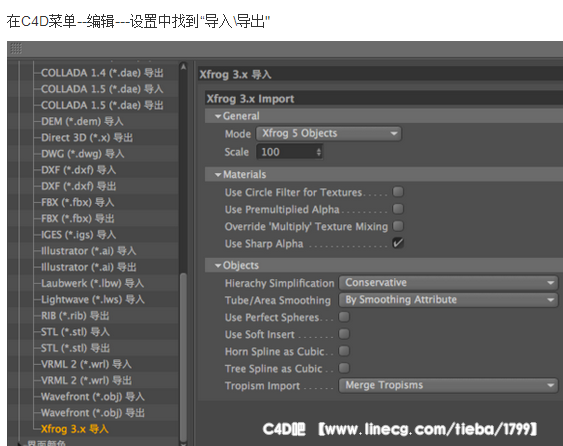Pick STL (*.stl) 导入 in tree
This screenshot has height=446, width=563.
tap(75, 332)
